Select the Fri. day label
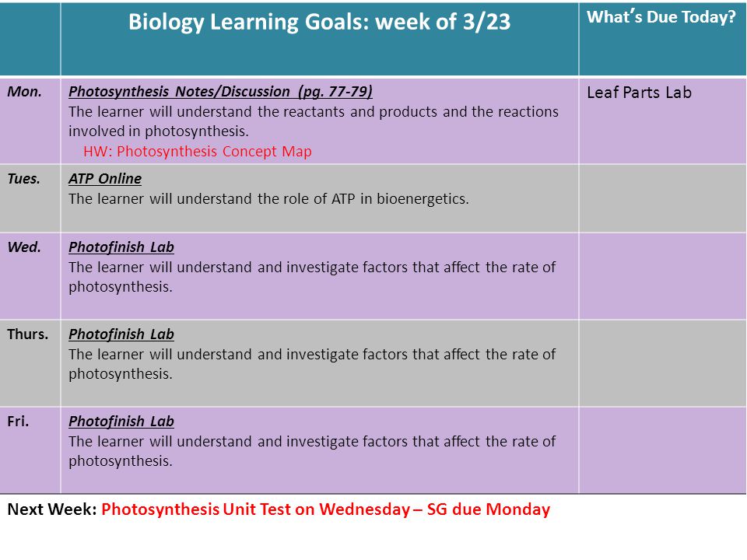Screen dimensions: 747x560 pos(18,422)
